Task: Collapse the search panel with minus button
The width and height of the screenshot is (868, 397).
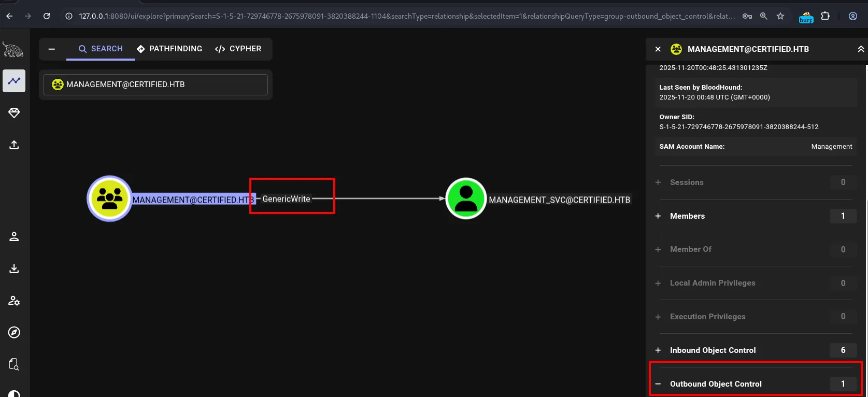Action: [x=52, y=49]
